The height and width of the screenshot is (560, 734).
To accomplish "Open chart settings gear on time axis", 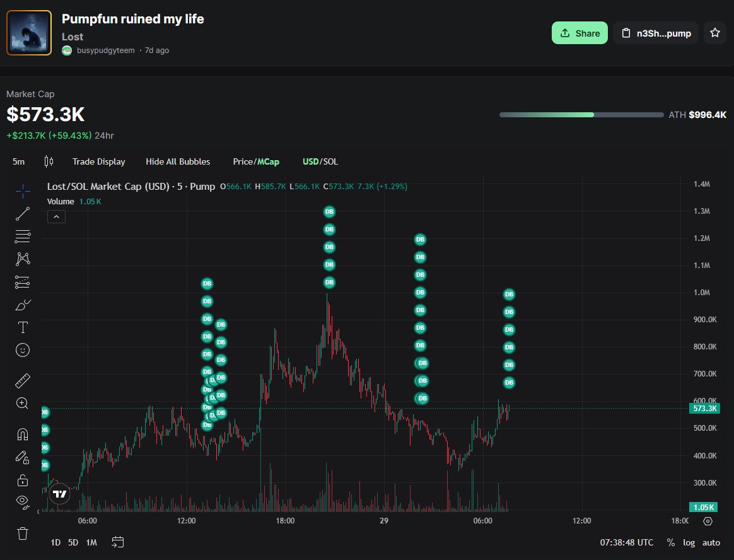I will coord(708,521).
